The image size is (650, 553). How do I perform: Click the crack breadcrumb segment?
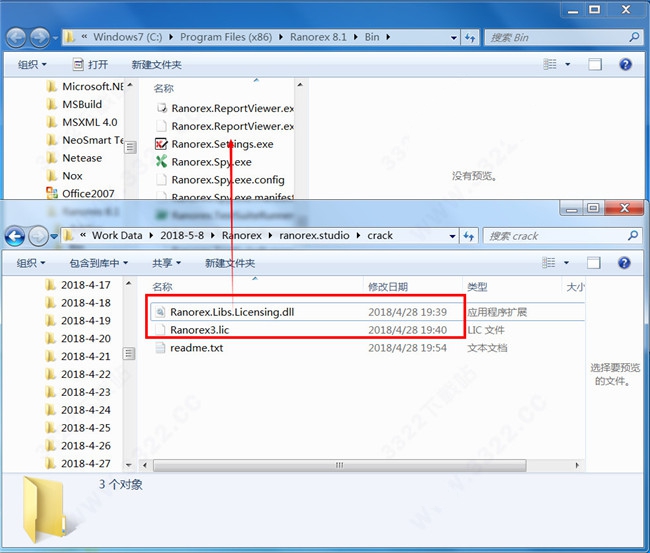click(380, 235)
